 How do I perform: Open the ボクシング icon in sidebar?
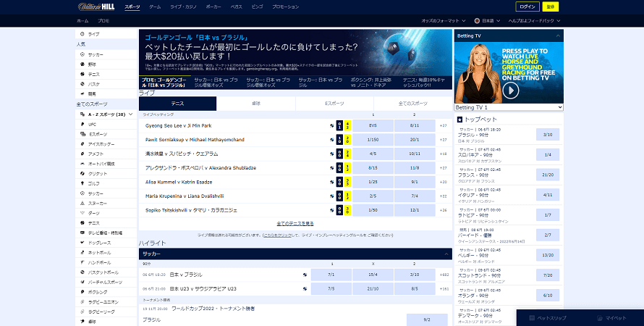pos(82,292)
